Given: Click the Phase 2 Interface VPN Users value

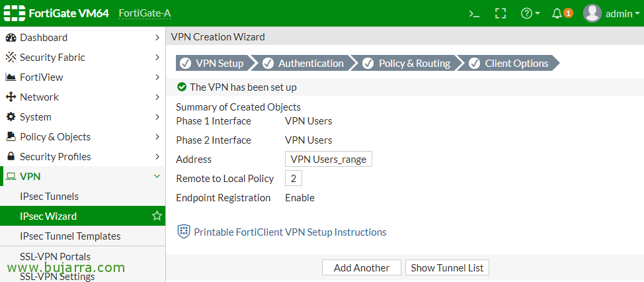Looking at the screenshot, I should 309,140.
